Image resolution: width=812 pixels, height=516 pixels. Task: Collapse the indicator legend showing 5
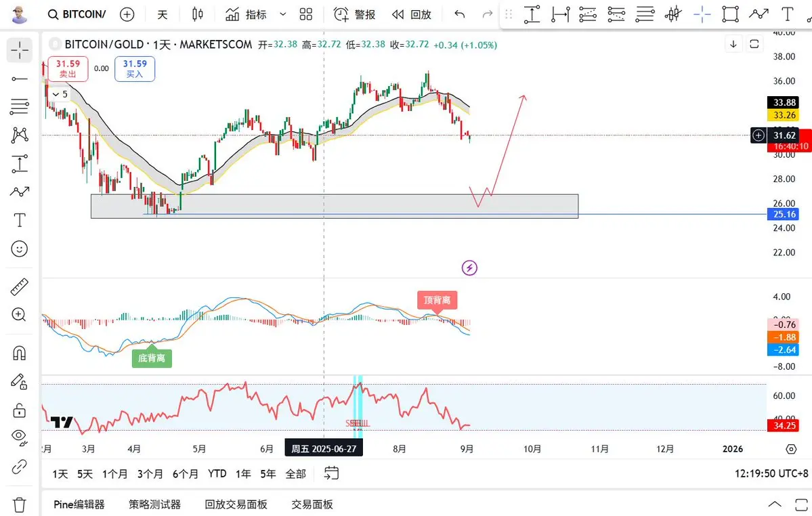pyautogui.click(x=60, y=94)
